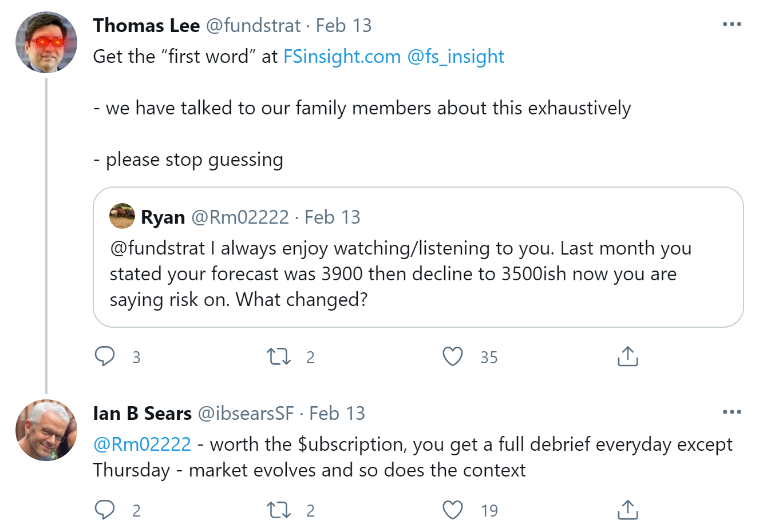759x532 pixels.
Task: Like Ian B Sears' tweet
Action: point(453,510)
